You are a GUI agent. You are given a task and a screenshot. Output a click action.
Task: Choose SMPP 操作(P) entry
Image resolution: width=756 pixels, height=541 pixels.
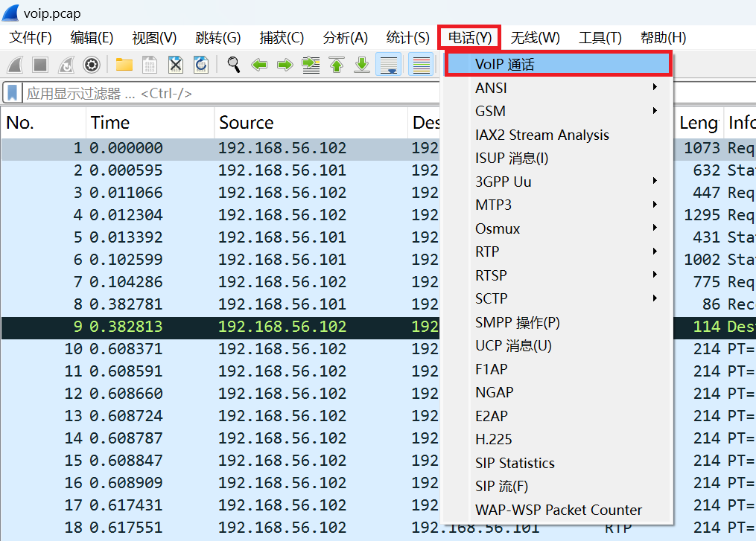(558, 321)
